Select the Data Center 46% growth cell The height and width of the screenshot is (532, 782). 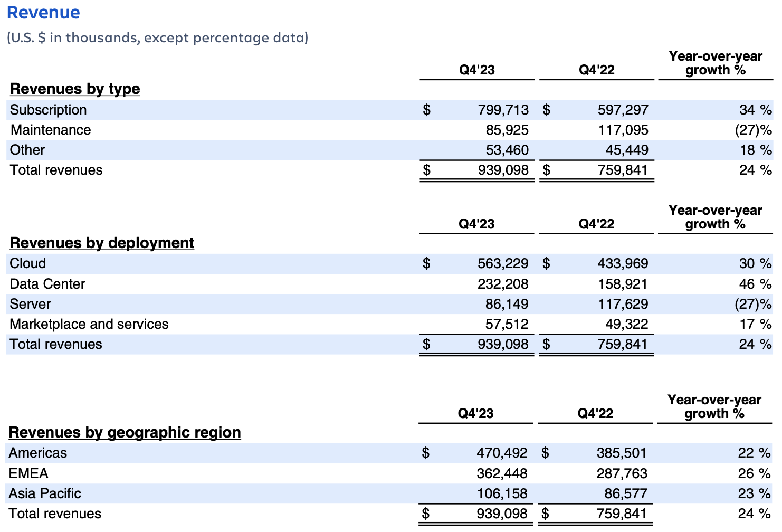[x=755, y=284]
